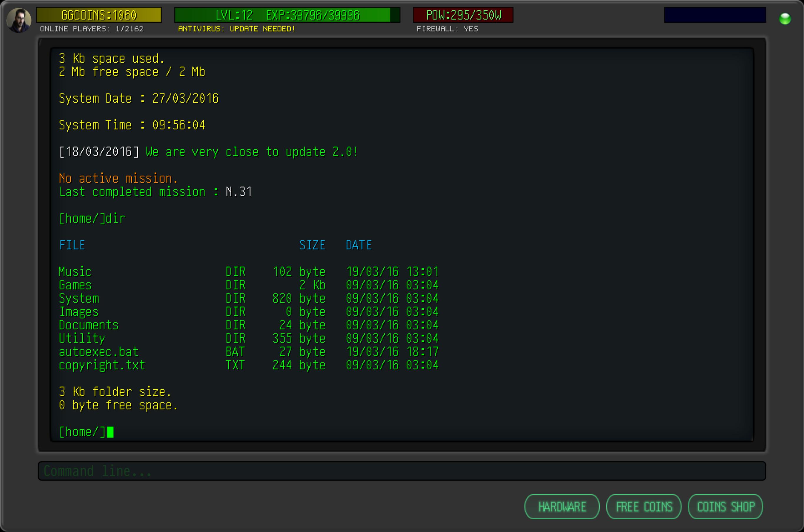
Task: Click the green status LED indicator
Action: 785,20
